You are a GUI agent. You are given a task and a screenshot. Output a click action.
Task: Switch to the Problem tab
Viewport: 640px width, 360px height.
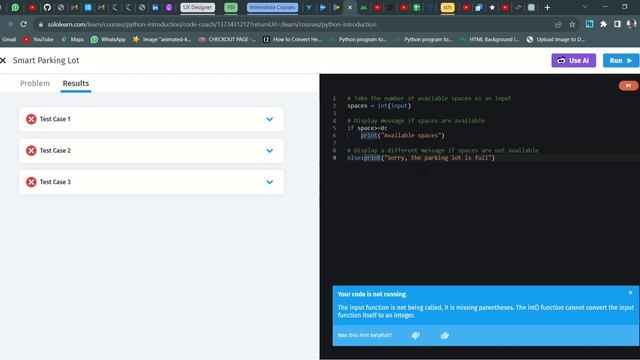(x=35, y=83)
